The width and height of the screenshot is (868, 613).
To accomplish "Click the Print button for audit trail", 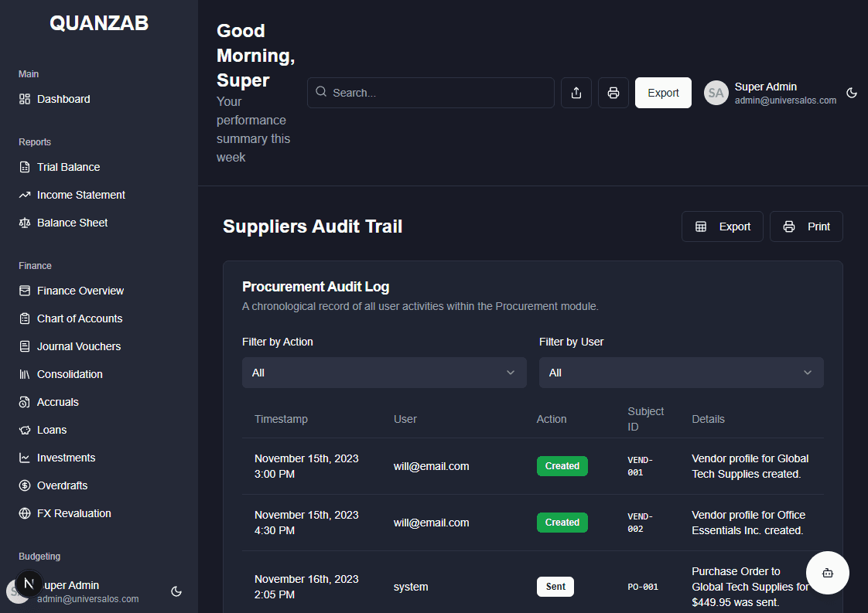I will (807, 226).
